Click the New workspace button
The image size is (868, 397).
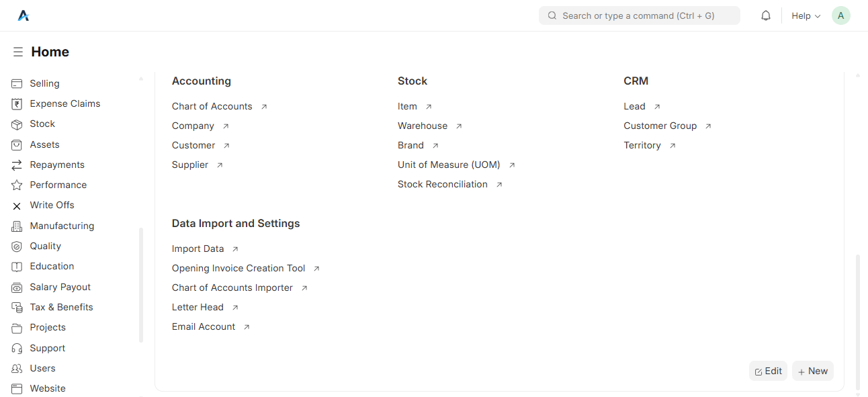(x=813, y=371)
